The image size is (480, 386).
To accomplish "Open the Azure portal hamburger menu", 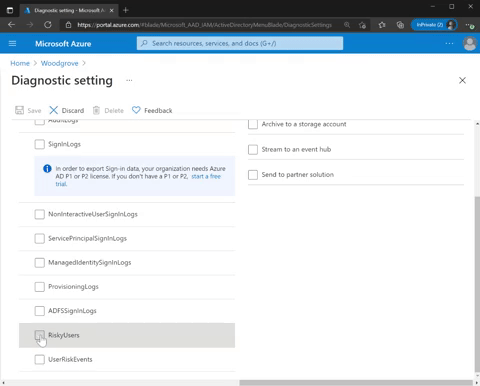I will (12, 43).
